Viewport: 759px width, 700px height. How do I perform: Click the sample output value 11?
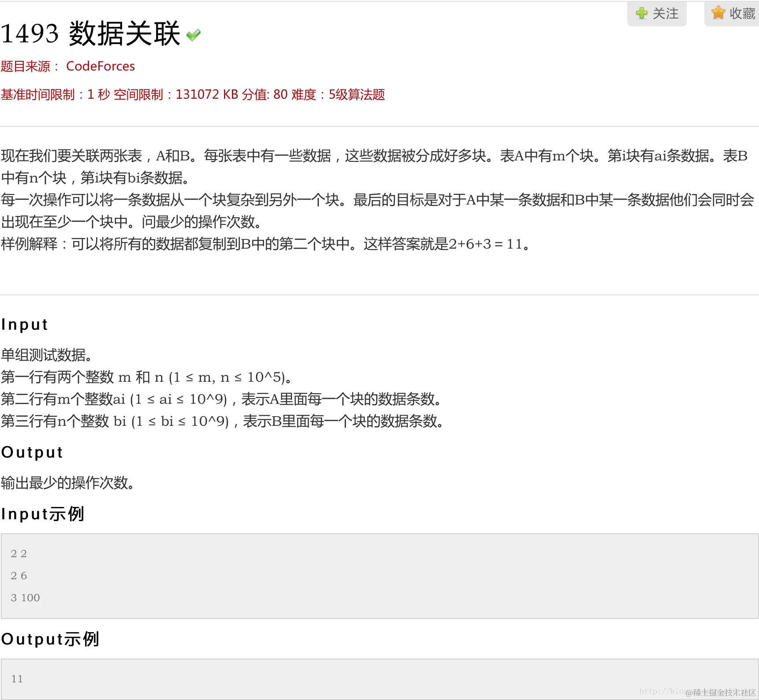[x=17, y=679]
